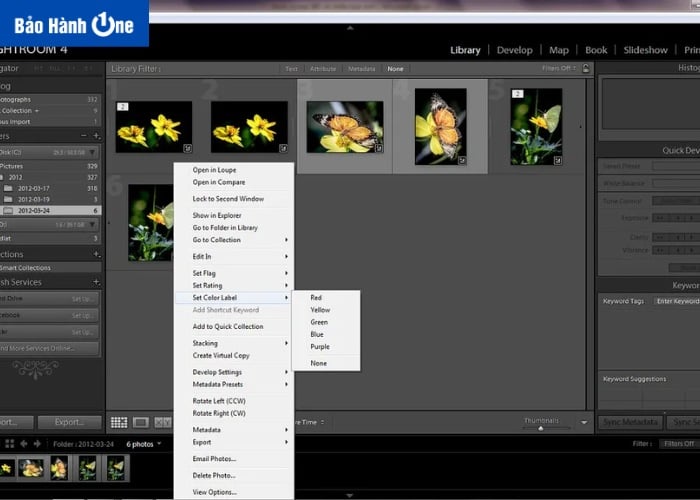Select the vertical butterfly photo 4 in grid
The width and height of the screenshot is (700, 500).
(441, 126)
